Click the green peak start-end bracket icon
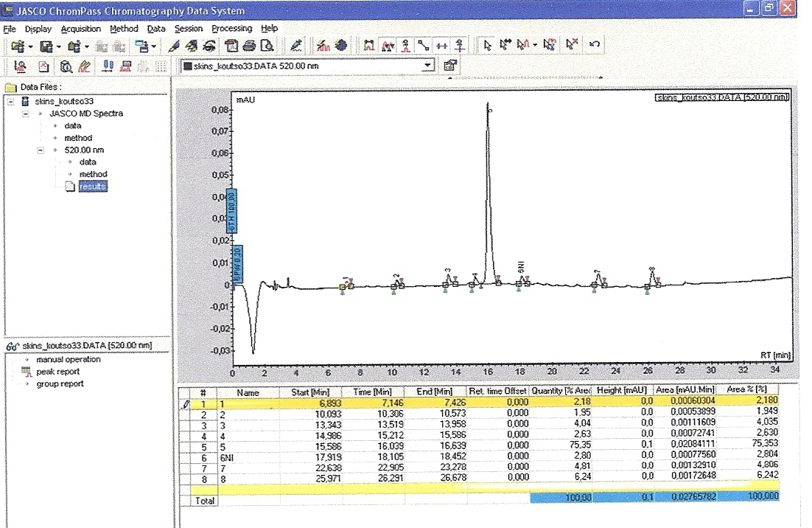This screenshot has width=812, height=528. click(368, 46)
